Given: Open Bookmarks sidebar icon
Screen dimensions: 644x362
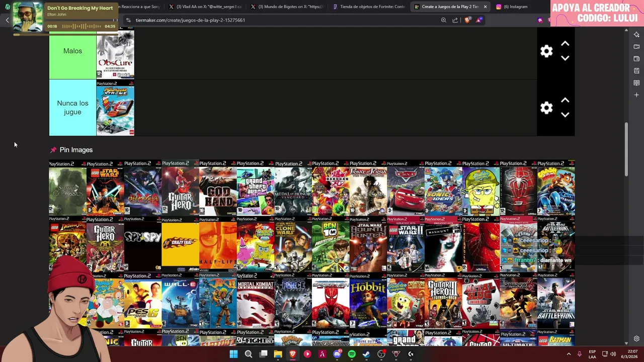Looking at the screenshot, I should (636, 70).
